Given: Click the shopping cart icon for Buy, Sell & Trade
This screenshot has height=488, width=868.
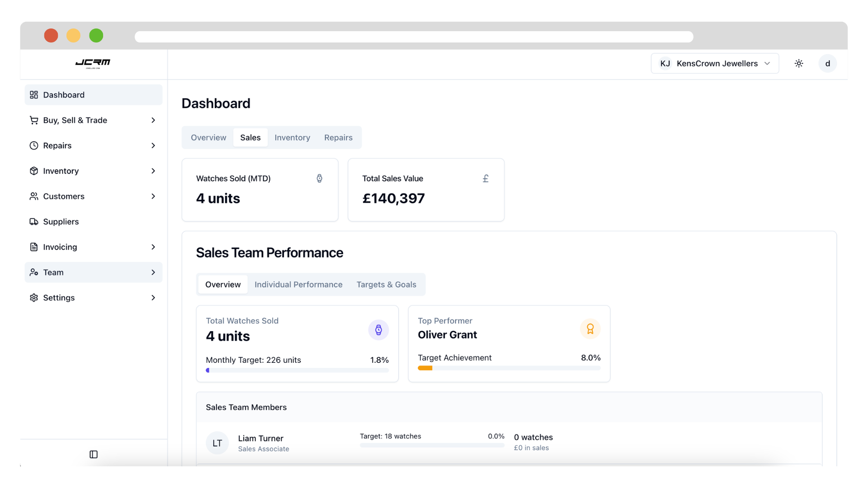Looking at the screenshot, I should pyautogui.click(x=34, y=120).
